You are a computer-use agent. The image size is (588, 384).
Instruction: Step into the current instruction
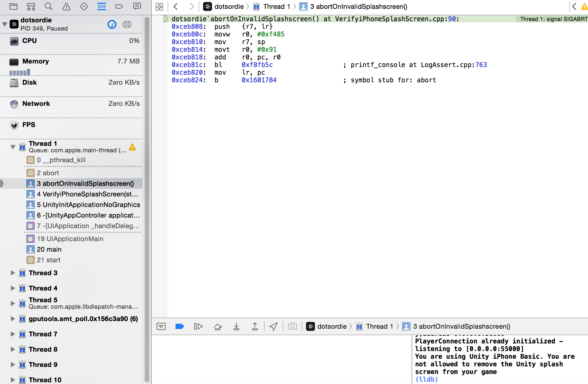(236, 326)
